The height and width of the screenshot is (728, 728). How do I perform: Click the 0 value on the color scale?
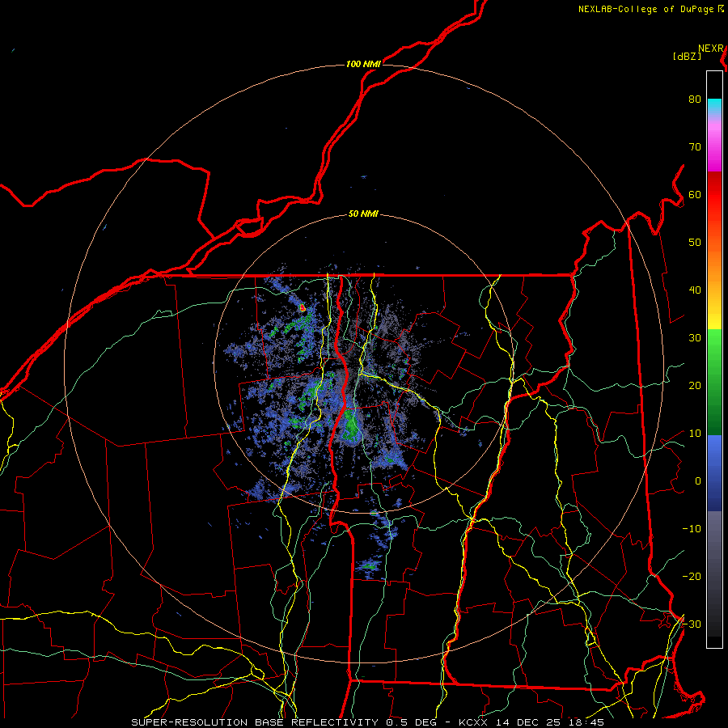point(698,481)
